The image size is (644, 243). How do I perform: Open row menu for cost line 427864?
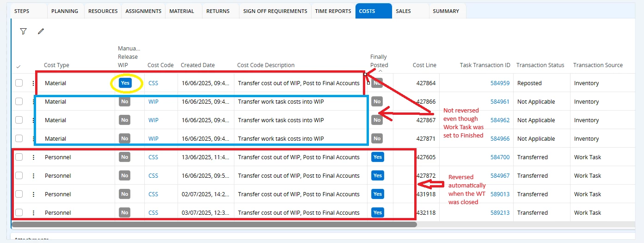click(x=33, y=83)
